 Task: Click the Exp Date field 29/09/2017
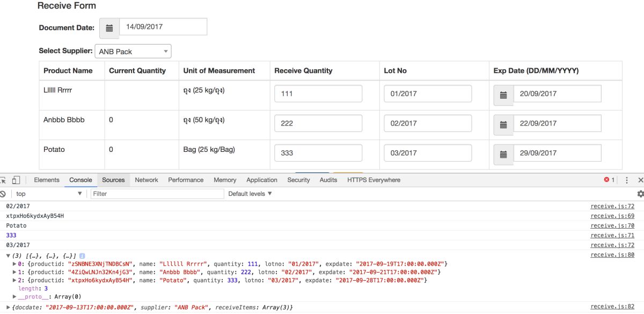point(557,153)
